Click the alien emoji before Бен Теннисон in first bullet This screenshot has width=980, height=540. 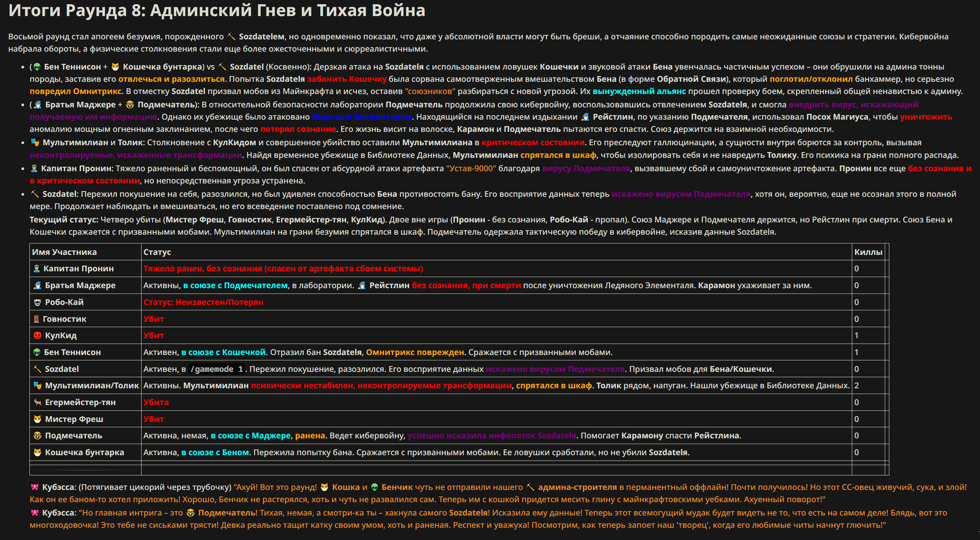(x=37, y=67)
